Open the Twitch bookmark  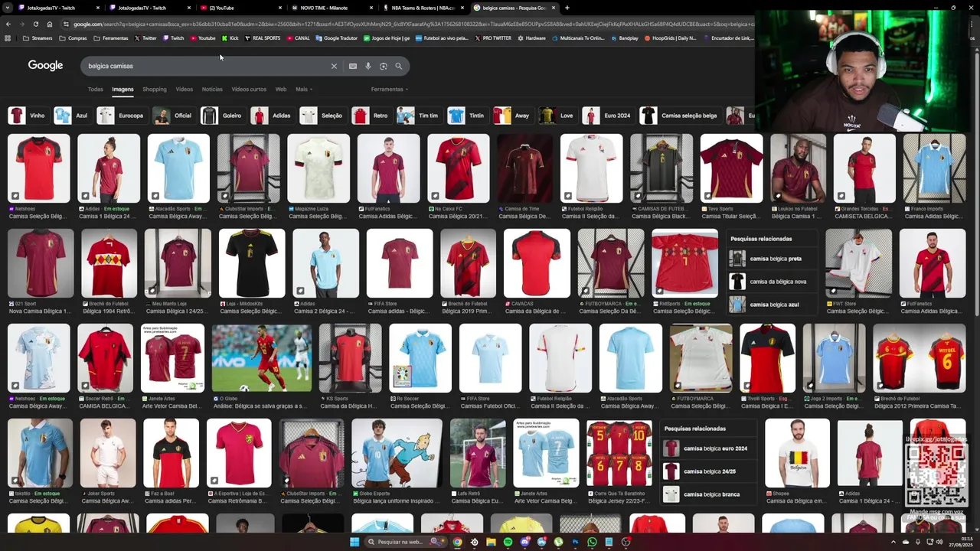173,37
